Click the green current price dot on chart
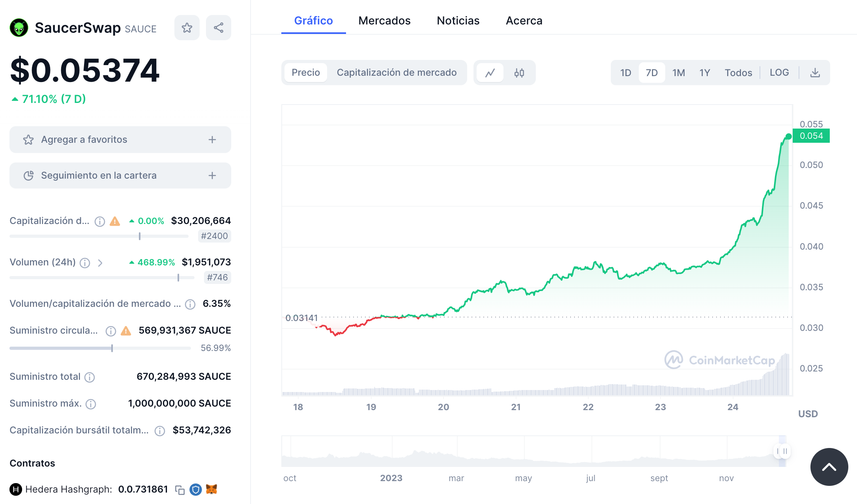 788,136
